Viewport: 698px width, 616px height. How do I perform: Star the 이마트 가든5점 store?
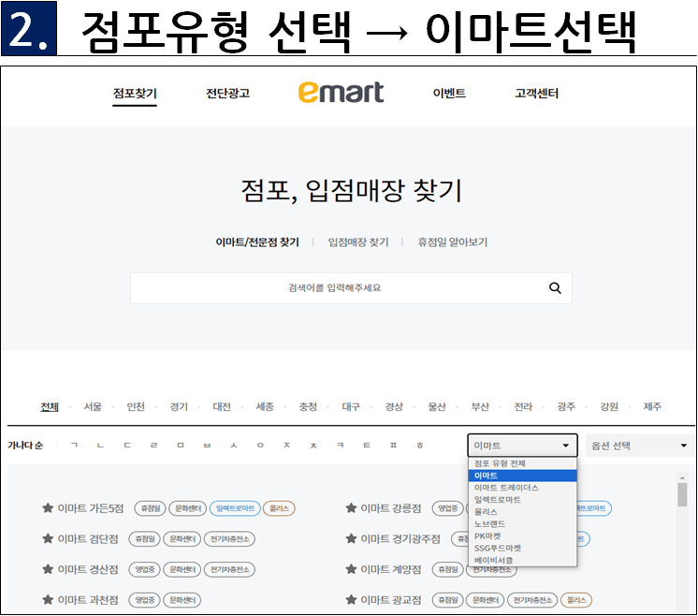pos(48,508)
